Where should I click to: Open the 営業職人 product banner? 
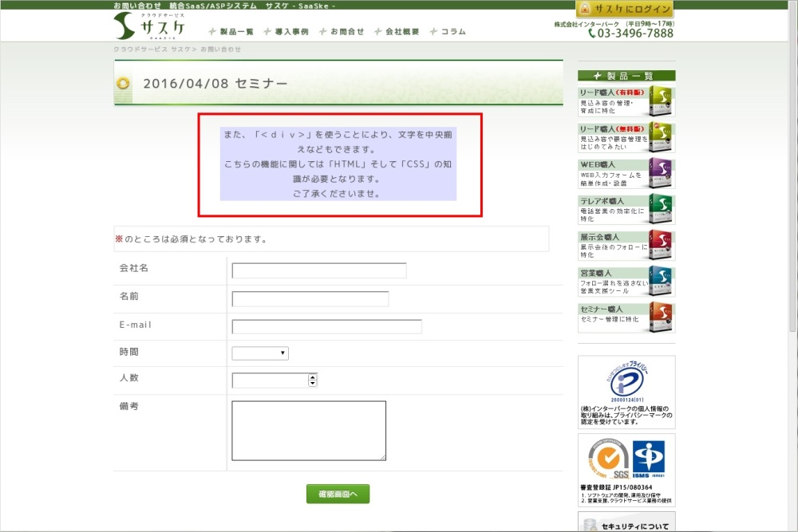(x=626, y=282)
